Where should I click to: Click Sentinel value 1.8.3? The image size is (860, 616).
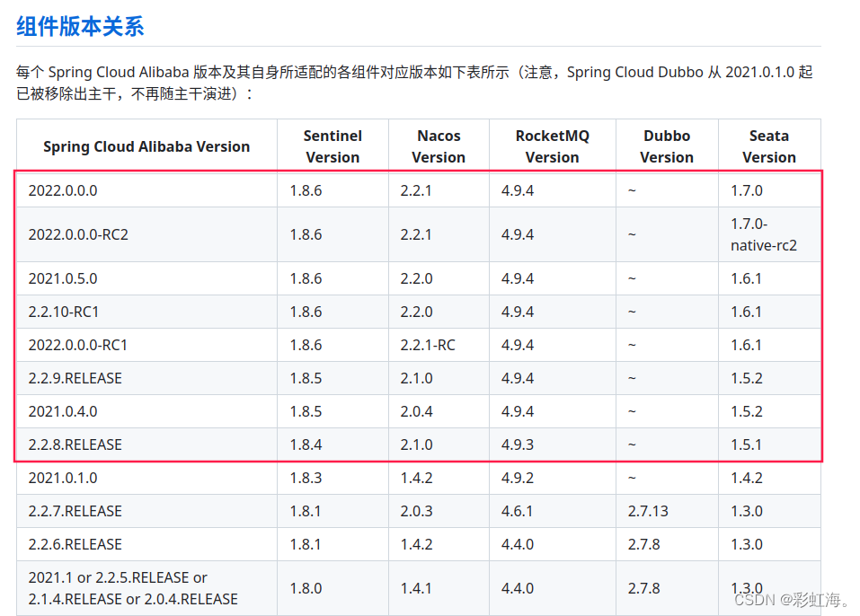pos(306,478)
